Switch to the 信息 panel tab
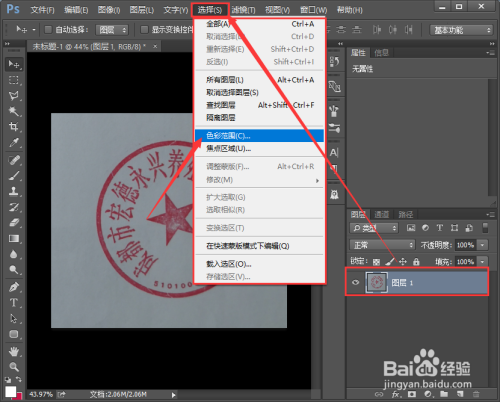 [x=381, y=53]
